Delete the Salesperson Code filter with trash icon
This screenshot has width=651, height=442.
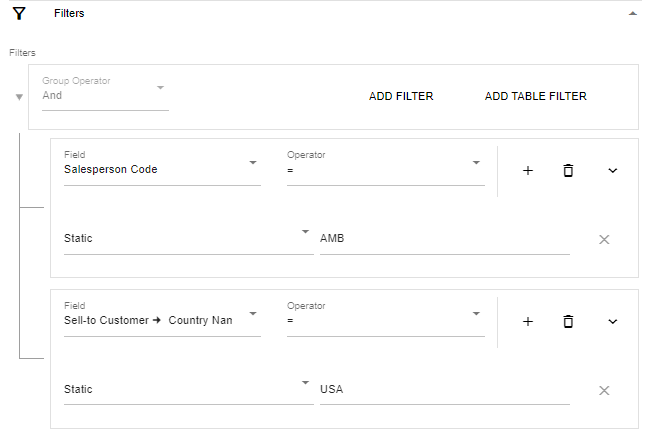click(568, 171)
